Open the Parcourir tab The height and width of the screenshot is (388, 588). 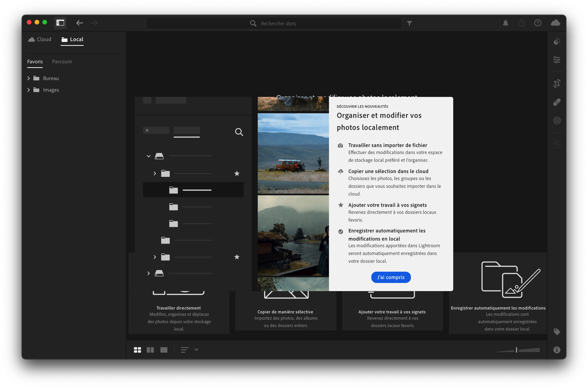pos(62,61)
